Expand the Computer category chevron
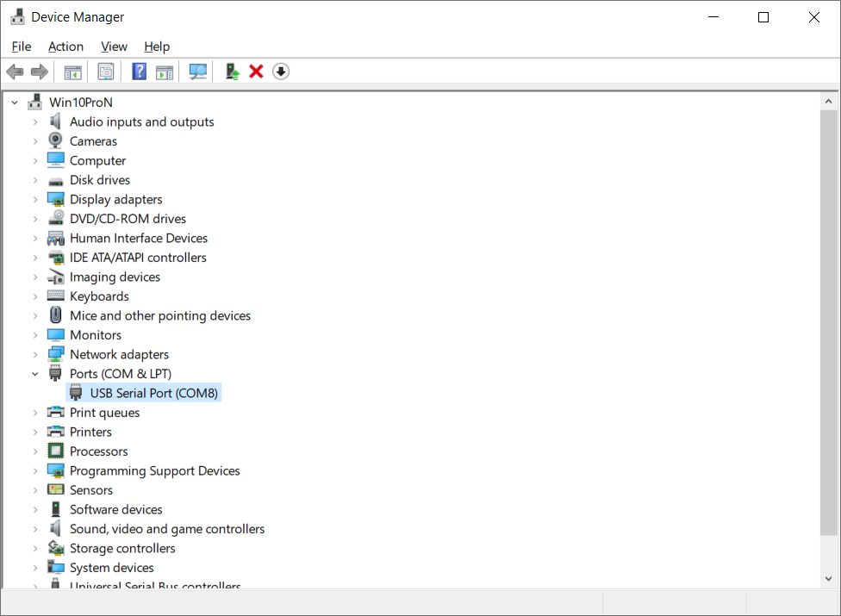Image resolution: width=841 pixels, height=616 pixels. [x=35, y=160]
